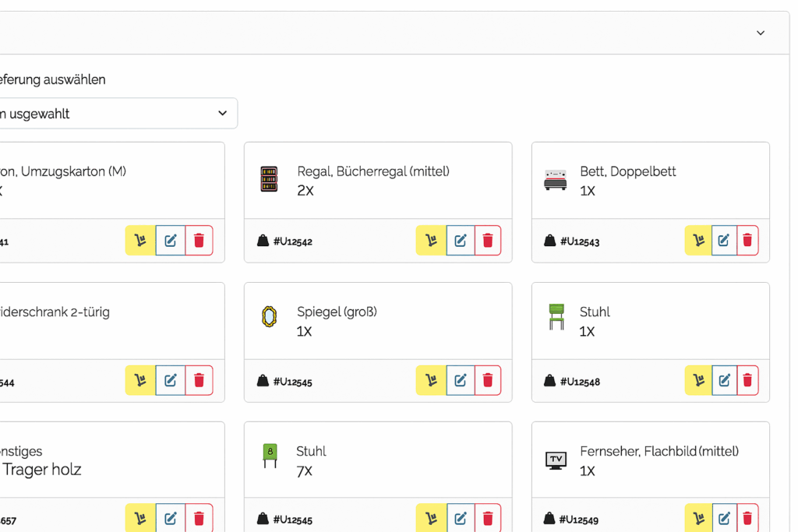The width and height of the screenshot is (798, 532).
Task: Edit the Bett, Doppelbett item
Action: (x=724, y=241)
